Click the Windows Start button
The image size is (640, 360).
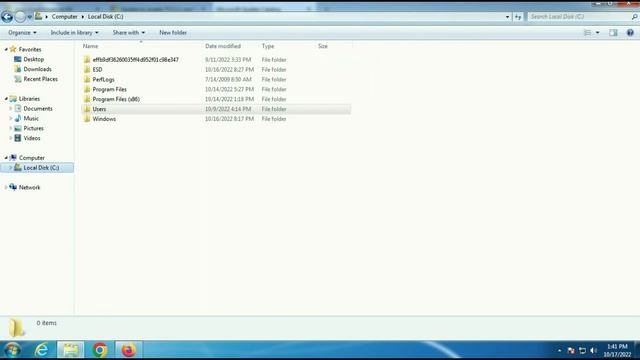tap(12, 350)
